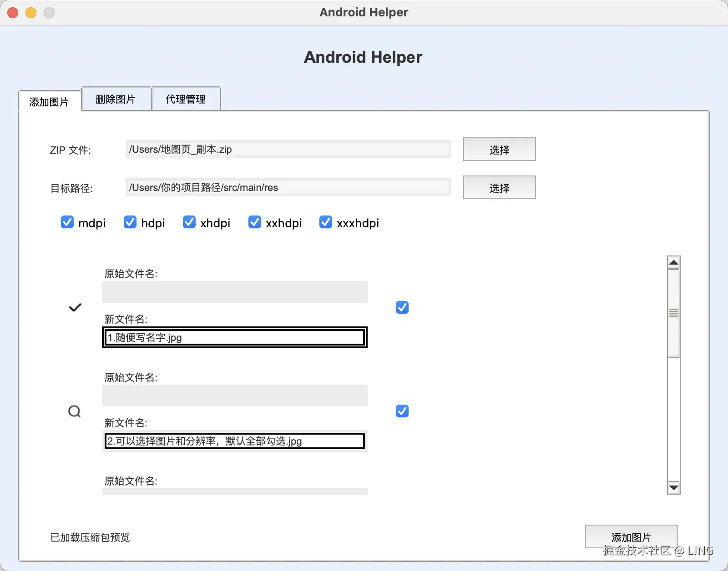The image size is (728, 571).
Task: Click 选择 button for 目标路径
Action: [499, 188]
